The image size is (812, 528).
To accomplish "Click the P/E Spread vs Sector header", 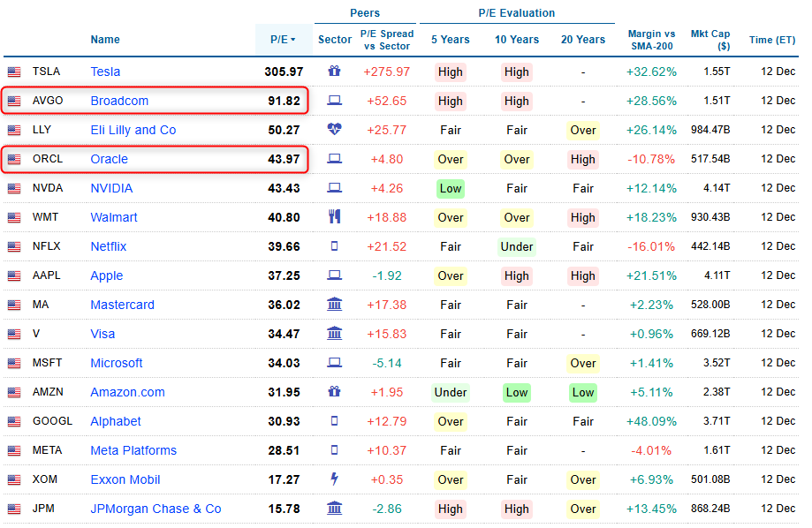I will (386, 40).
